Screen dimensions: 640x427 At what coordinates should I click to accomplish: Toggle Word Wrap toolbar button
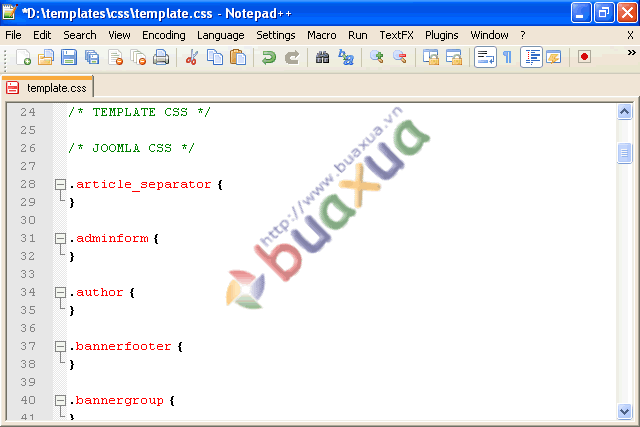(x=485, y=57)
